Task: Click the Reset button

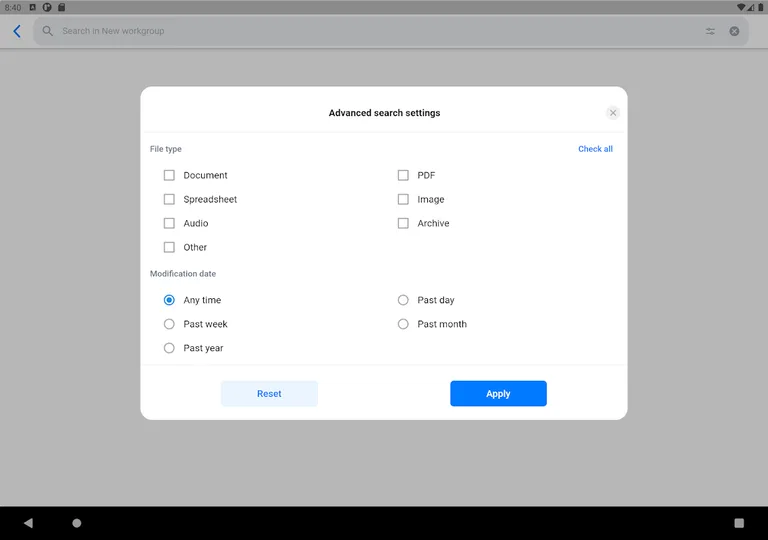Action: coord(269,393)
